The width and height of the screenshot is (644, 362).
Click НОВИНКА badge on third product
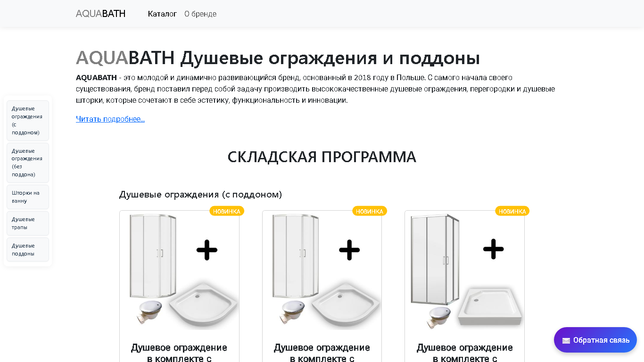(512, 211)
